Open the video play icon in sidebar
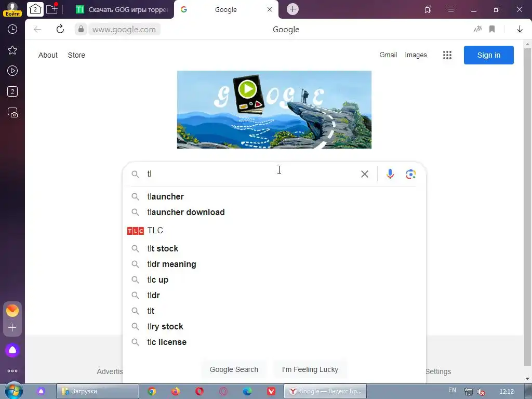This screenshot has width=532, height=399. (x=12, y=71)
